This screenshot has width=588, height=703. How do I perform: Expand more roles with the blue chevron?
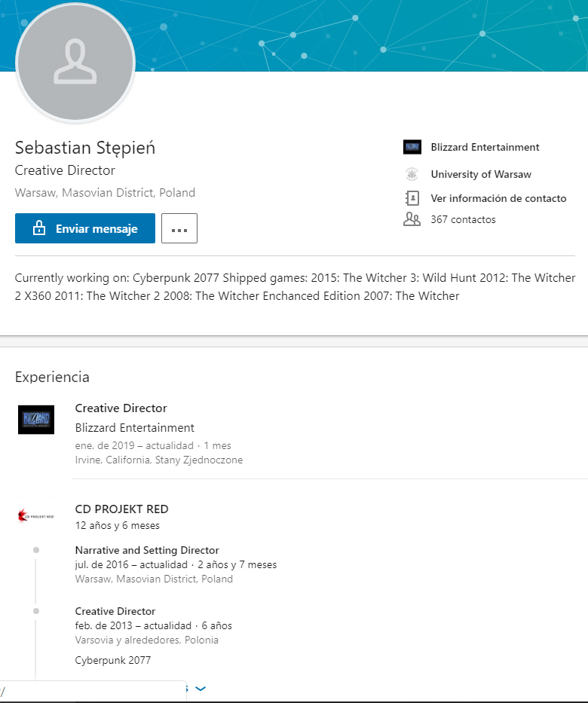pyautogui.click(x=201, y=688)
